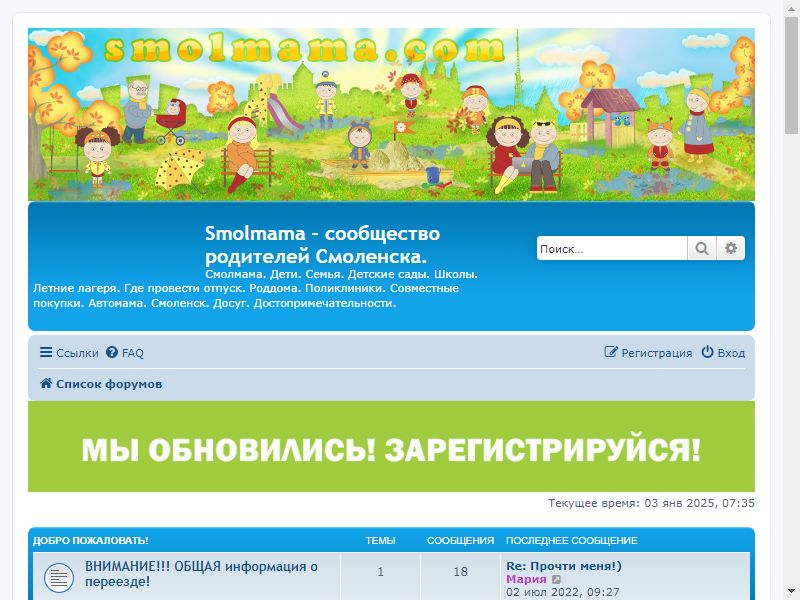Go to Регистрация page
The image size is (800, 600).
[648, 353]
